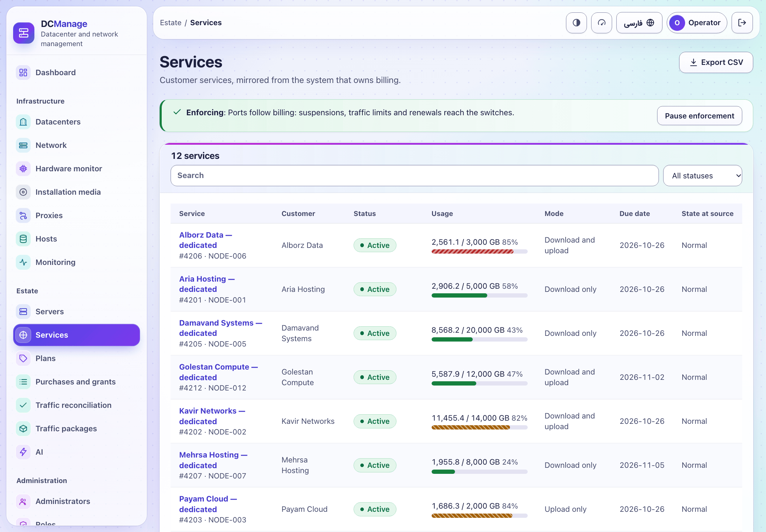Click the refresh gauge icon button
This screenshot has width=766, height=532.
[x=602, y=23]
